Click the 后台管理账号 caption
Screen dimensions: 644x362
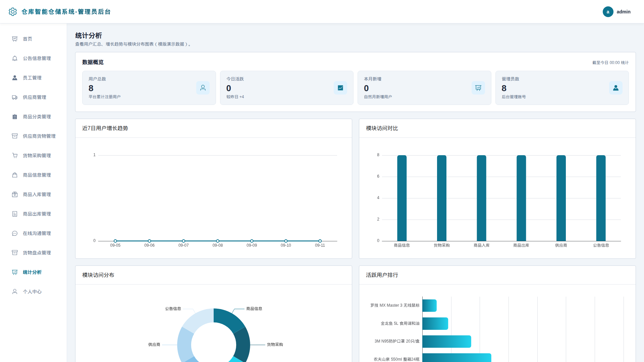point(514,97)
